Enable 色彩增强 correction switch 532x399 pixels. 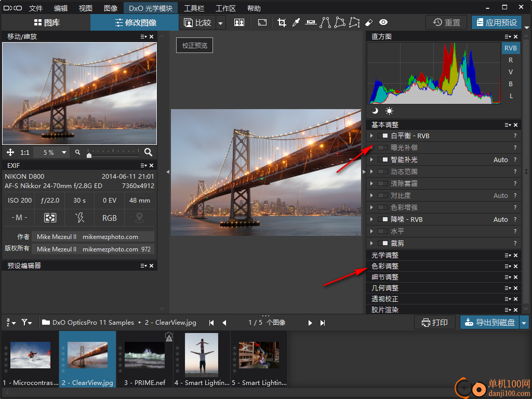pyautogui.click(x=383, y=207)
